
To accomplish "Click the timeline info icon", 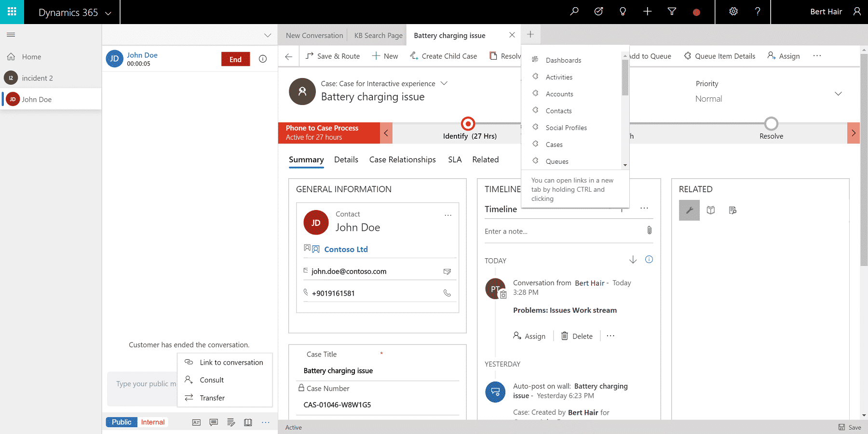I will [649, 260].
